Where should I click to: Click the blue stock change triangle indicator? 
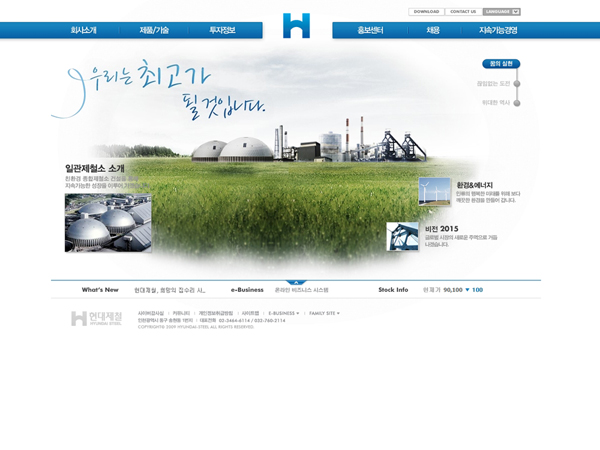click(466, 290)
